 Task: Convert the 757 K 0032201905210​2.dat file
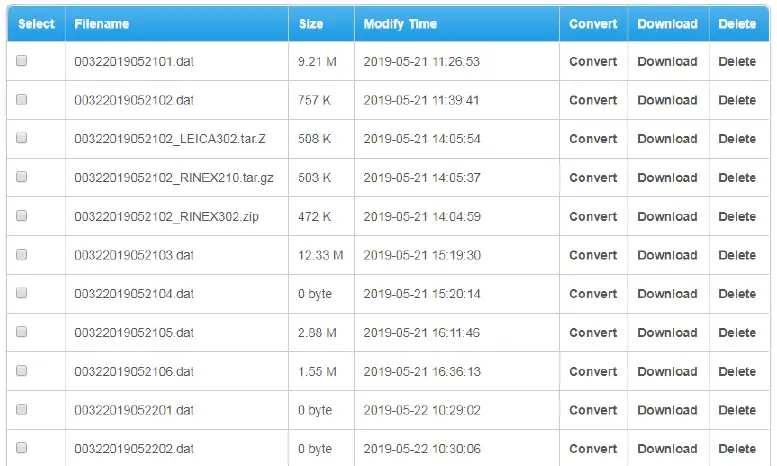click(x=593, y=100)
